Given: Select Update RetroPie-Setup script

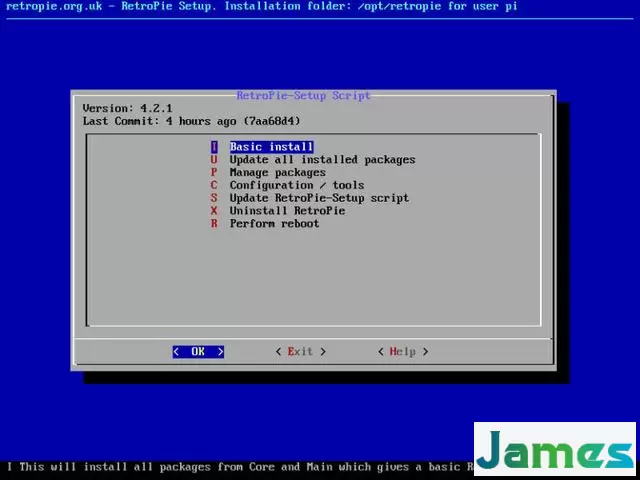Looking at the screenshot, I should click(x=310, y=198).
